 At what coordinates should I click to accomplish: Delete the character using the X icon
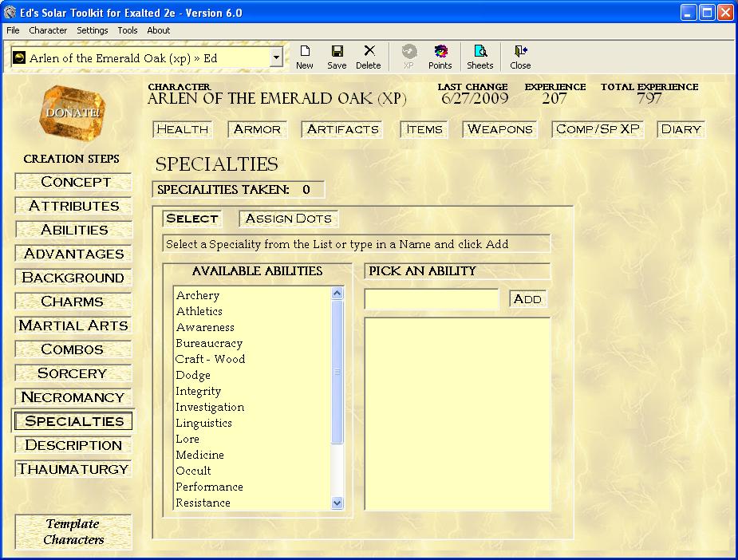point(369,57)
